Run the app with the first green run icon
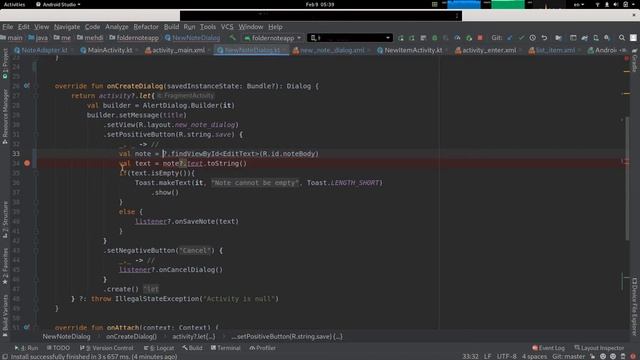 point(401,38)
